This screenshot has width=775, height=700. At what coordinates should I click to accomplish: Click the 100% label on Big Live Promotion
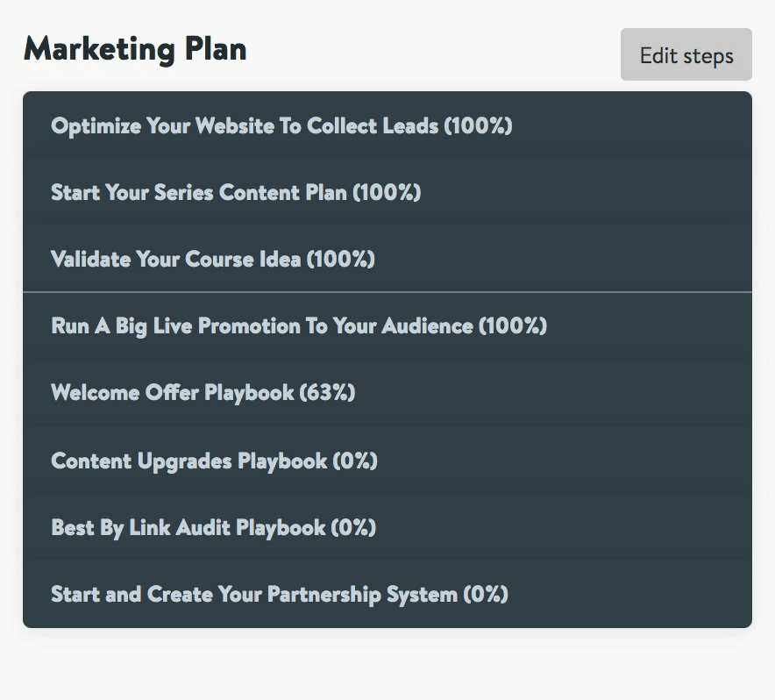[x=512, y=326]
